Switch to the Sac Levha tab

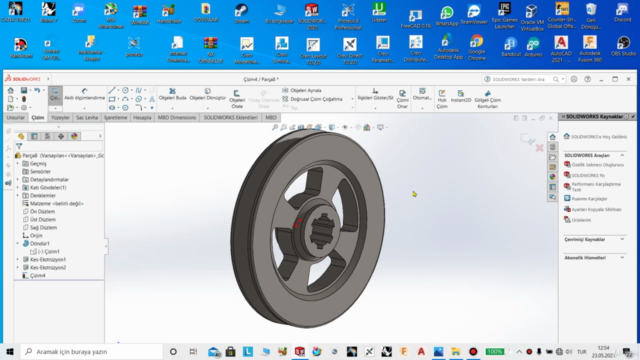tap(87, 118)
